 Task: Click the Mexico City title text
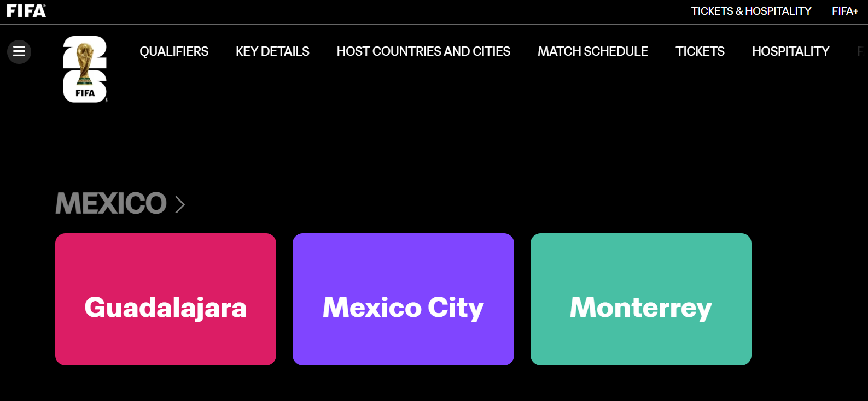pos(403,308)
